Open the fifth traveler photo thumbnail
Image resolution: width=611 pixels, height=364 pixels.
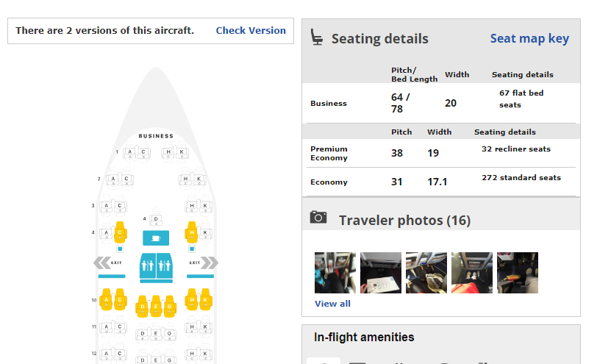(517, 273)
